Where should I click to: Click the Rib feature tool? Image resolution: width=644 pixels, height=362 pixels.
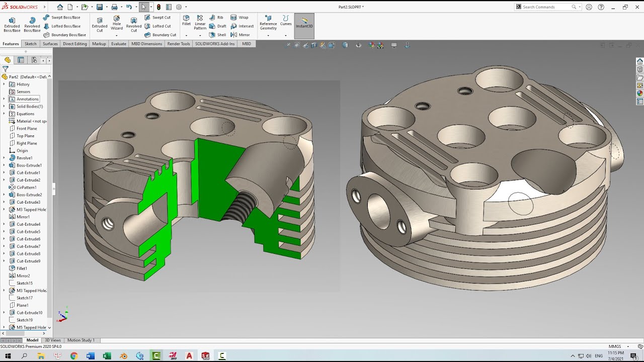pos(216,17)
